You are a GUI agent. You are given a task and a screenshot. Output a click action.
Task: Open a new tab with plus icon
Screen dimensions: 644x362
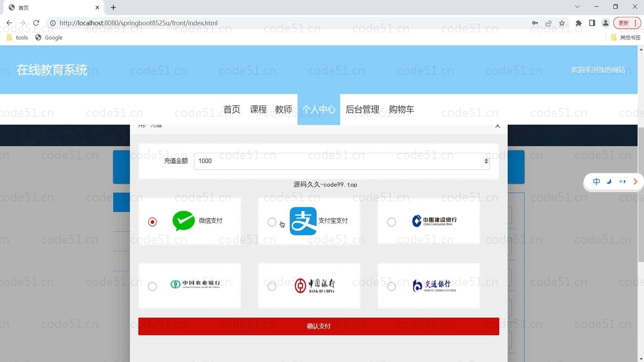tap(113, 7)
